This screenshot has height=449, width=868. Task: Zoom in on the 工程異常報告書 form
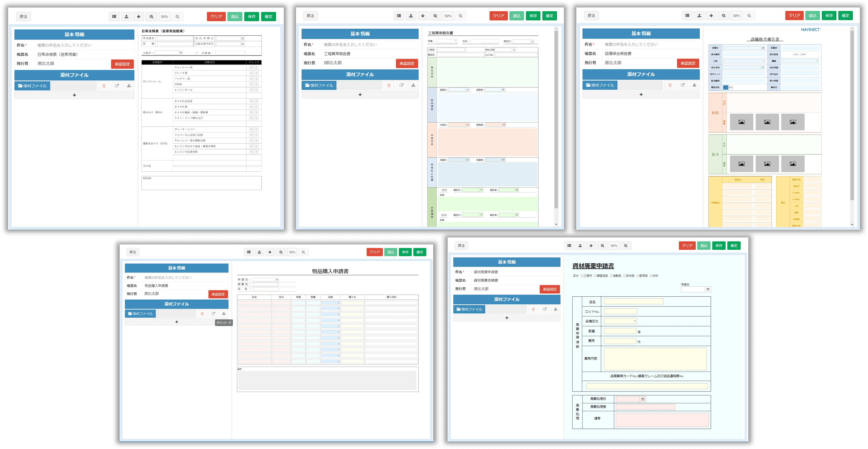pyautogui.click(x=435, y=16)
